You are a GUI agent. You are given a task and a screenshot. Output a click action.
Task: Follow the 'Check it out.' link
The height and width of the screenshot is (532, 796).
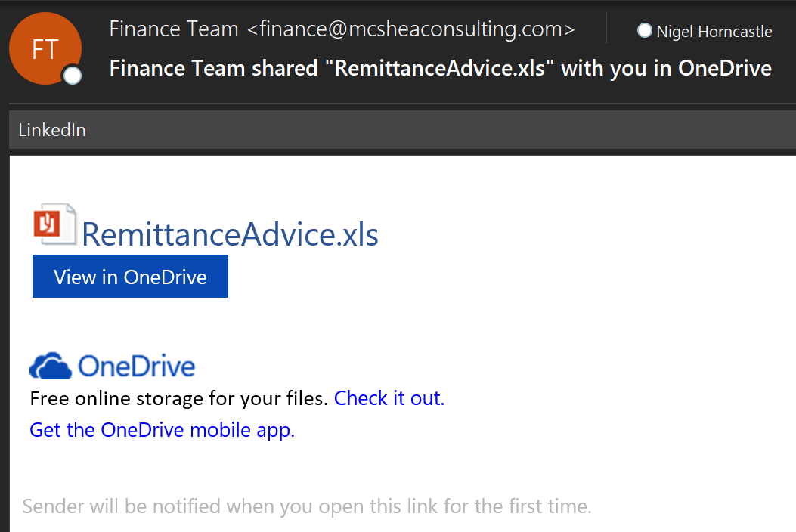[389, 398]
